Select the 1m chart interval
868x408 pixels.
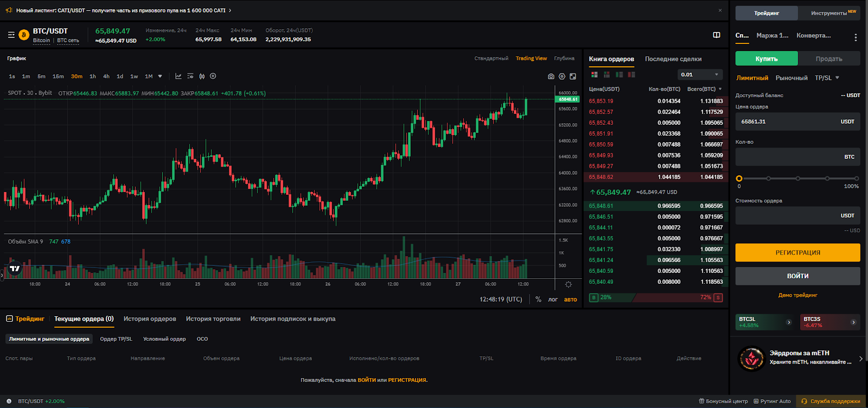tap(26, 76)
